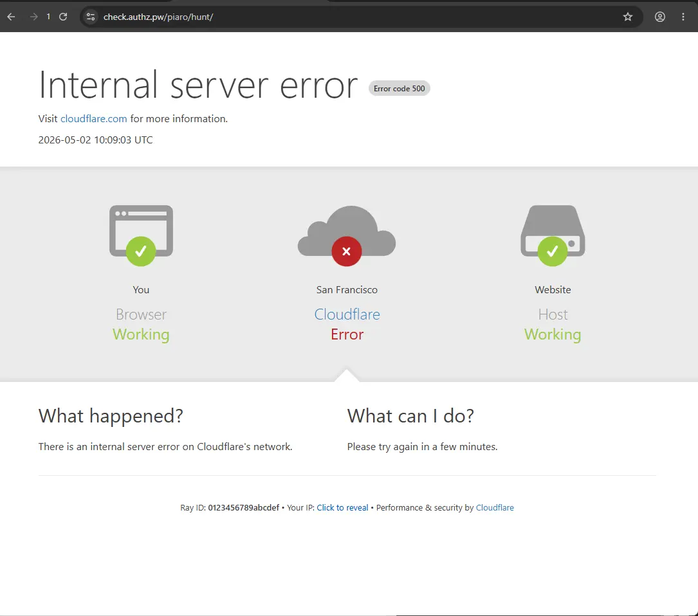
Task: Click the Cloudflare cloud error icon
Action: click(347, 235)
